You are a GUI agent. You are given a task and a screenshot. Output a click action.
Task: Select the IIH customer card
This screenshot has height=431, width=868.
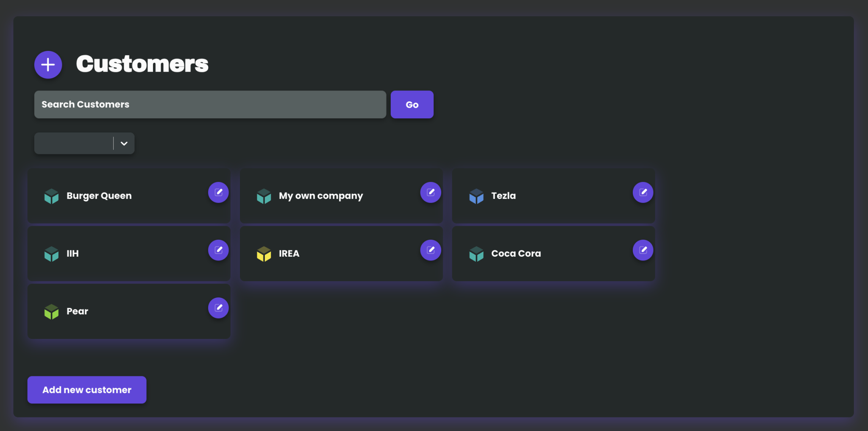129,253
